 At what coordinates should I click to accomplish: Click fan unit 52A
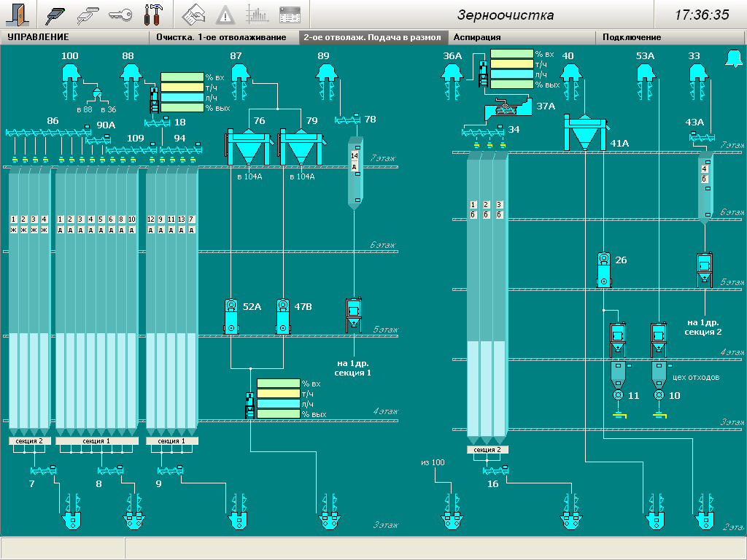point(231,316)
